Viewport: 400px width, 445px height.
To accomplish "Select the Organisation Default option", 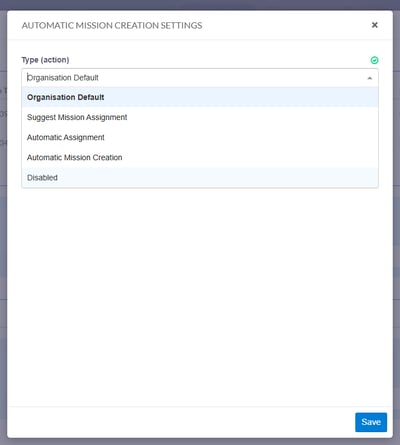I will coord(200,97).
